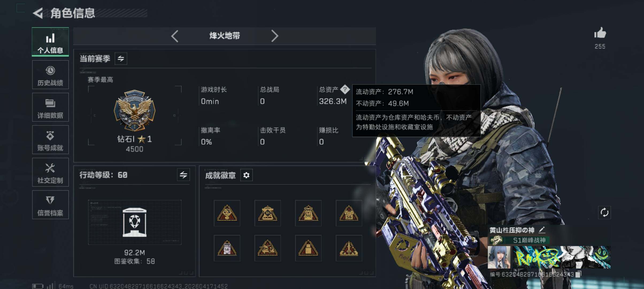644x289 pixels.
Task: Click the player avatar thumbnail
Action: tap(499, 257)
